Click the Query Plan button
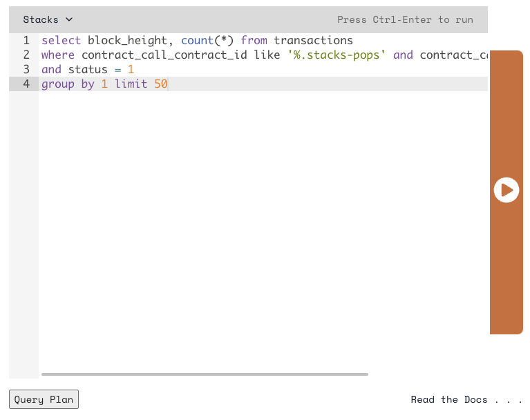 (44, 399)
